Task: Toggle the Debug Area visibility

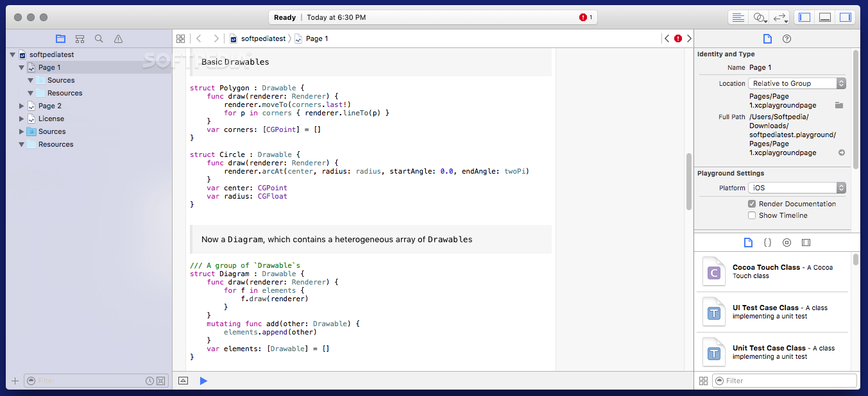Action: click(825, 17)
